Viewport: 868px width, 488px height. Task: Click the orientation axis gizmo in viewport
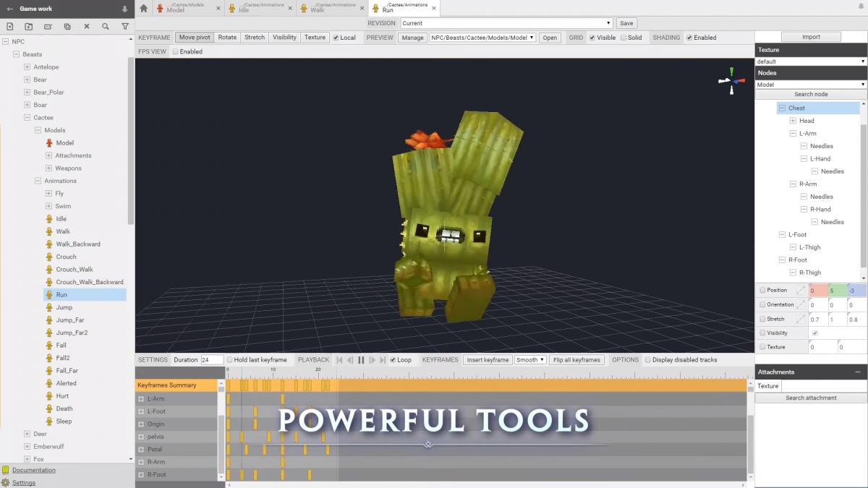(x=731, y=81)
